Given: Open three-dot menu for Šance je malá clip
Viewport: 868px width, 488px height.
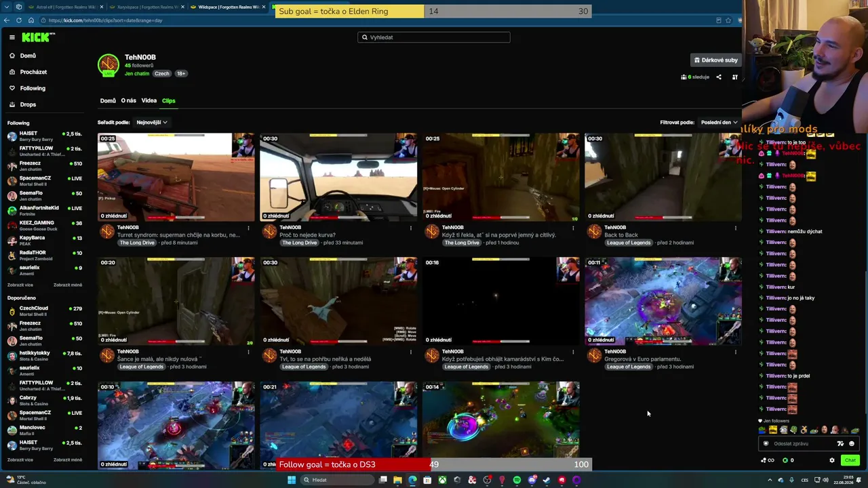Looking at the screenshot, I should click(x=248, y=352).
